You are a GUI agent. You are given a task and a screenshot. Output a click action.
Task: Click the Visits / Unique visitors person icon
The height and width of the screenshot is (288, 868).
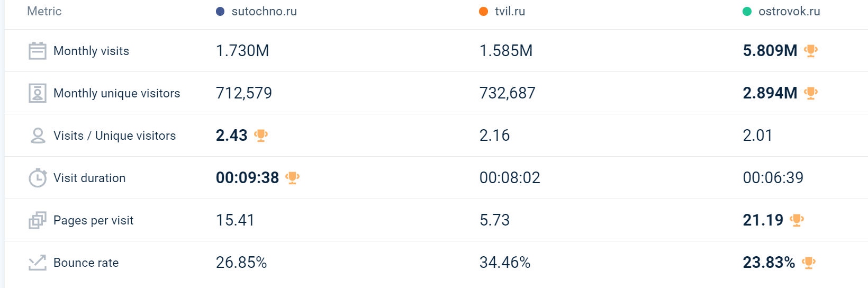click(38, 136)
